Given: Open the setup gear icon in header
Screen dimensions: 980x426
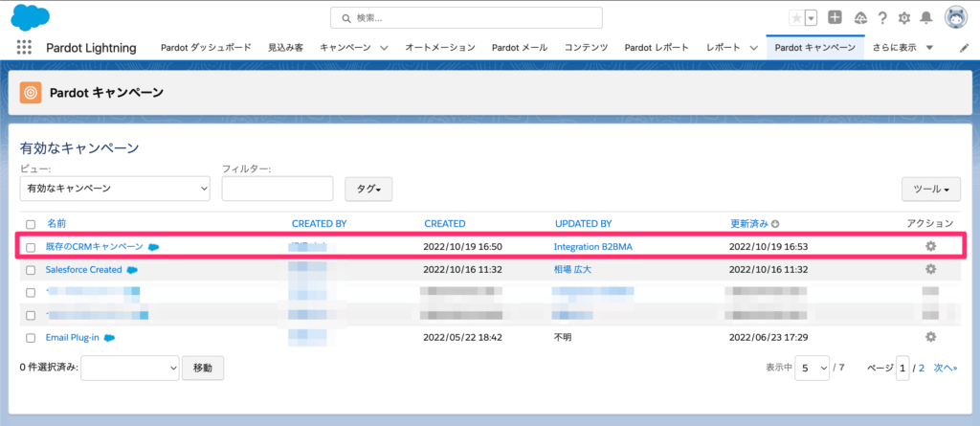Looking at the screenshot, I should [903, 18].
